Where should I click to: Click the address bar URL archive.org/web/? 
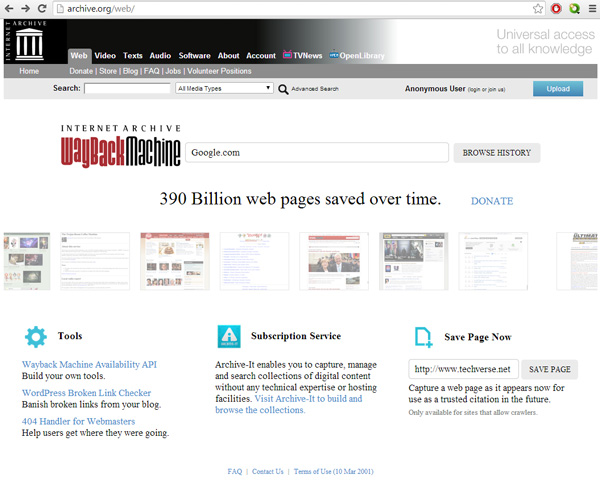tap(101, 9)
